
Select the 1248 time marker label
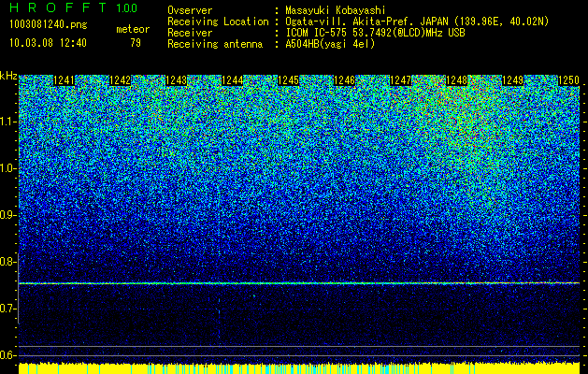pyautogui.click(x=457, y=80)
